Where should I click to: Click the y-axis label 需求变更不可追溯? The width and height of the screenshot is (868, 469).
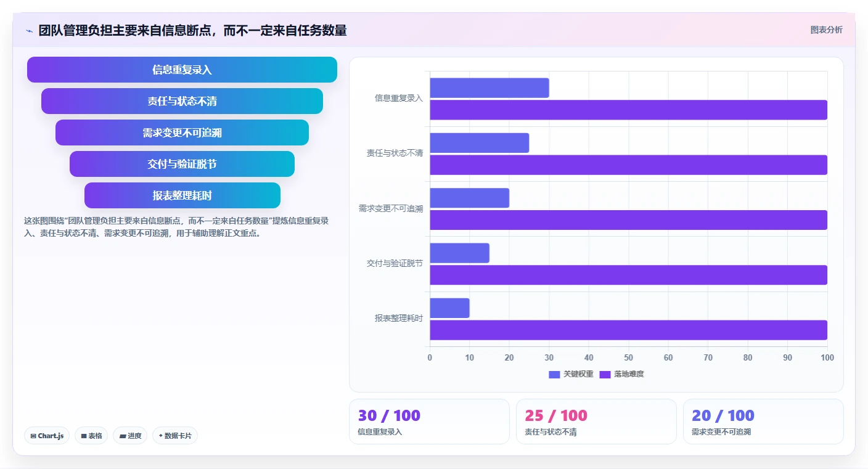coord(391,208)
